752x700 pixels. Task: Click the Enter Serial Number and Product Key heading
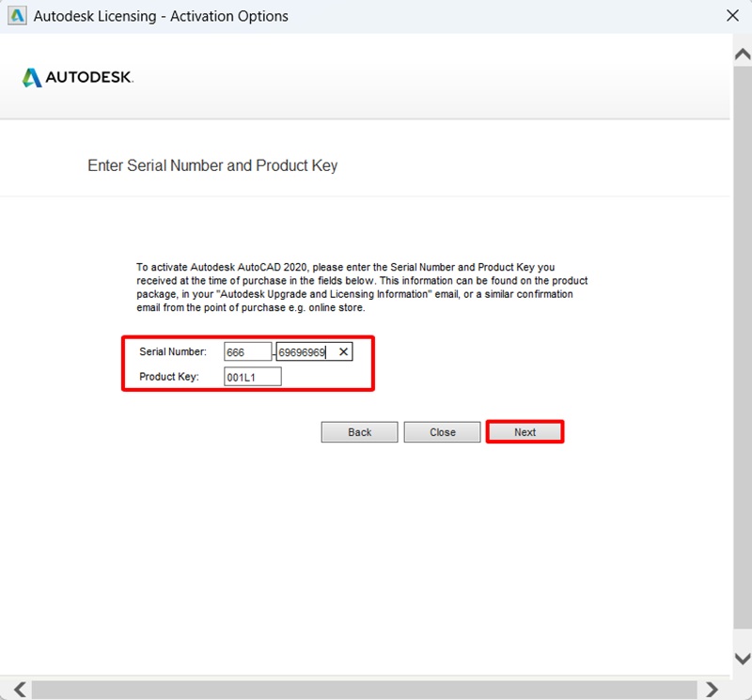pos(212,165)
